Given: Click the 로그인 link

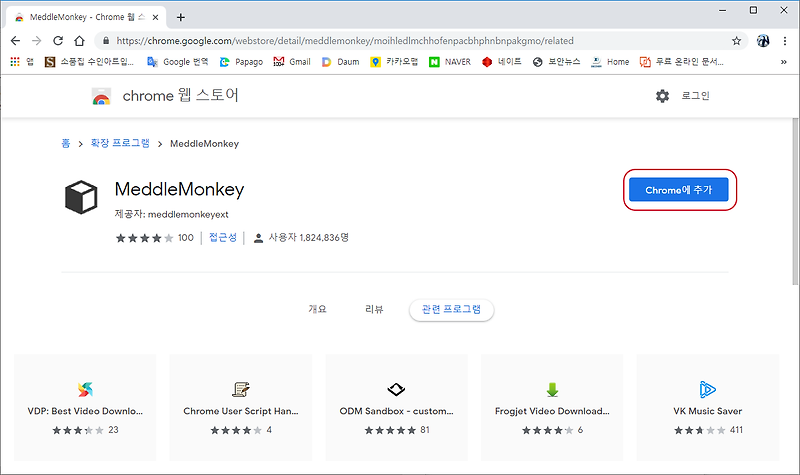Looking at the screenshot, I should (x=695, y=96).
